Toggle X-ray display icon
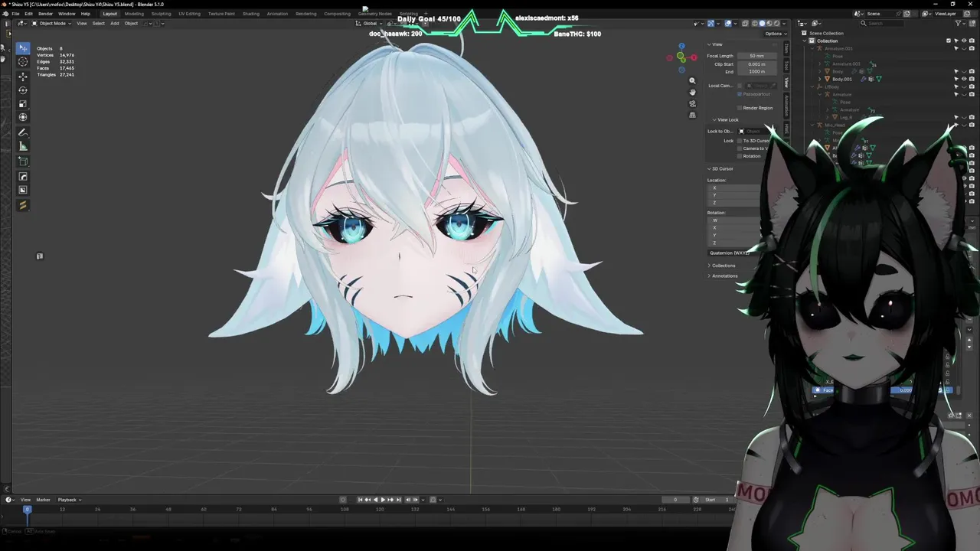The image size is (980, 551). pyautogui.click(x=745, y=23)
